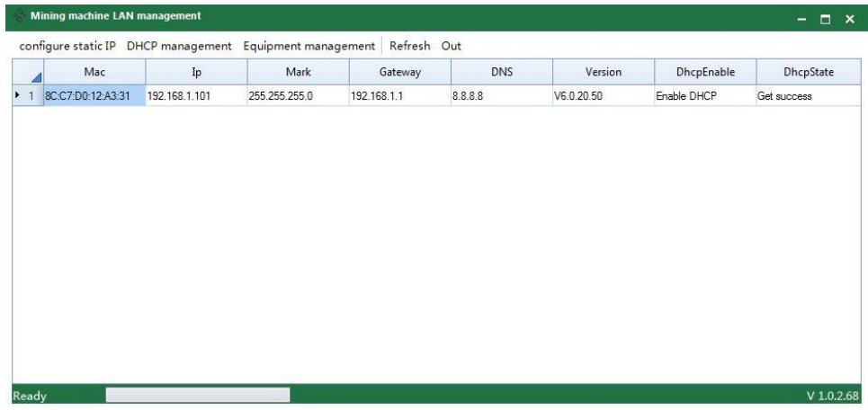Click the row 1 indicator arrow

click(19, 95)
